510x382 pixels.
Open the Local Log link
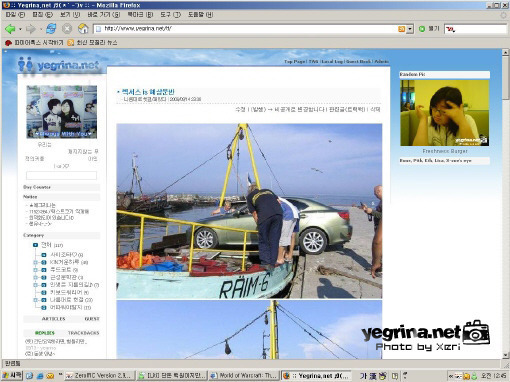[332, 62]
